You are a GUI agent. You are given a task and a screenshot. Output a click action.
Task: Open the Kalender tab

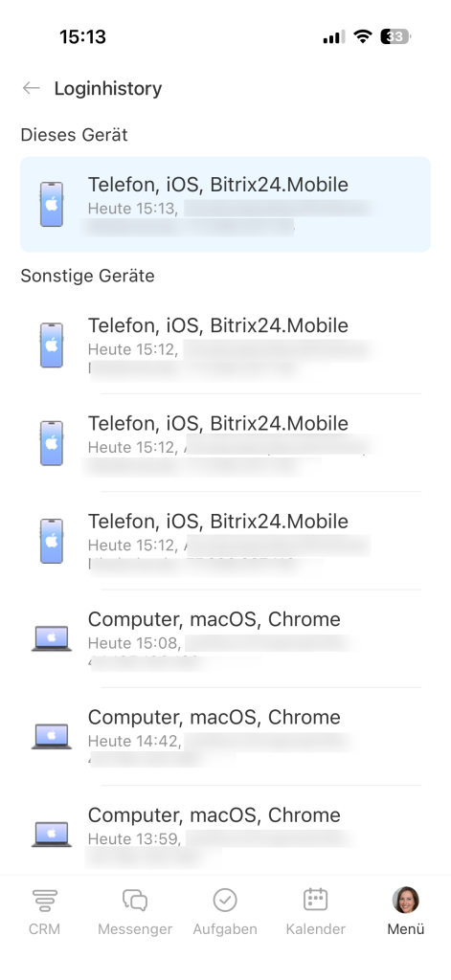pos(315,912)
